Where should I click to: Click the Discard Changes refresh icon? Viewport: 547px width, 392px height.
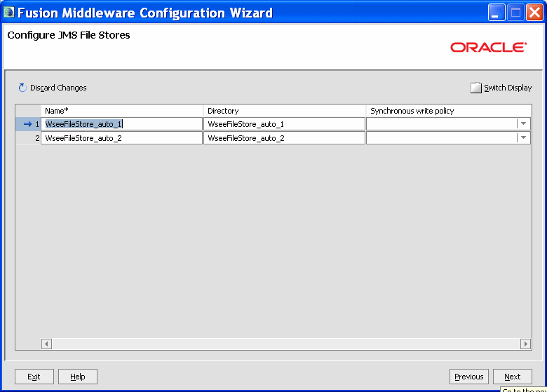point(22,88)
